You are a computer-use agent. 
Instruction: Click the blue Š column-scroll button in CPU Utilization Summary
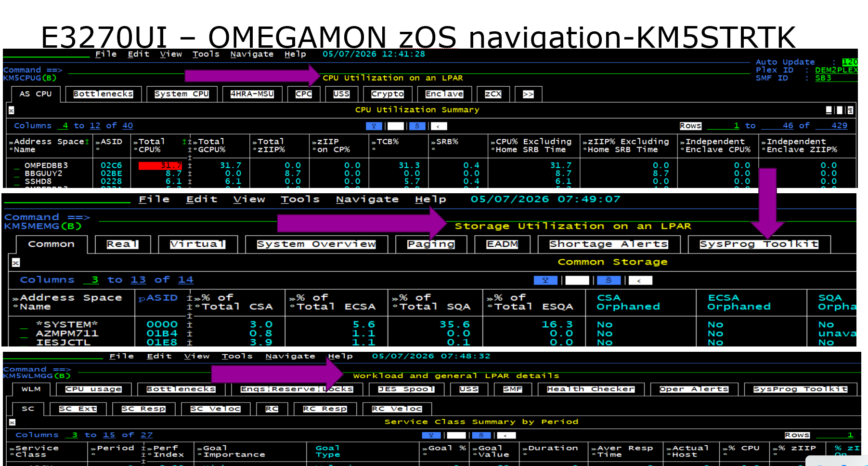[417, 126]
